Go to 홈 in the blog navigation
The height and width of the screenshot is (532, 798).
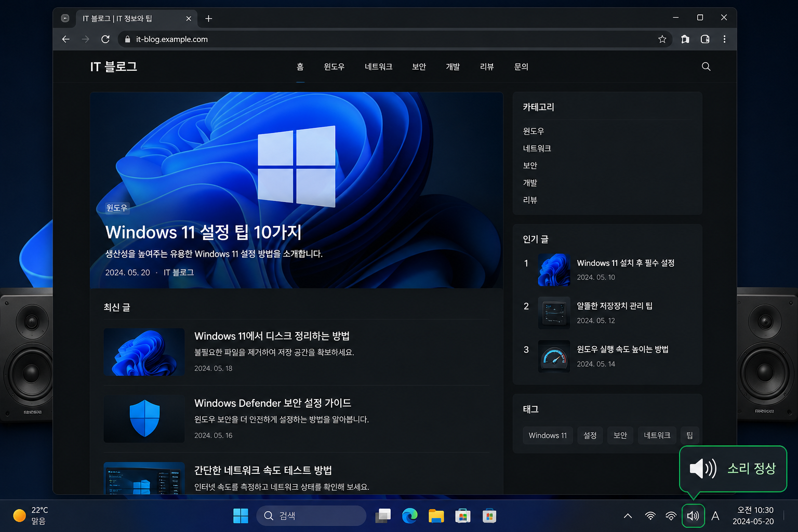[300, 66]
